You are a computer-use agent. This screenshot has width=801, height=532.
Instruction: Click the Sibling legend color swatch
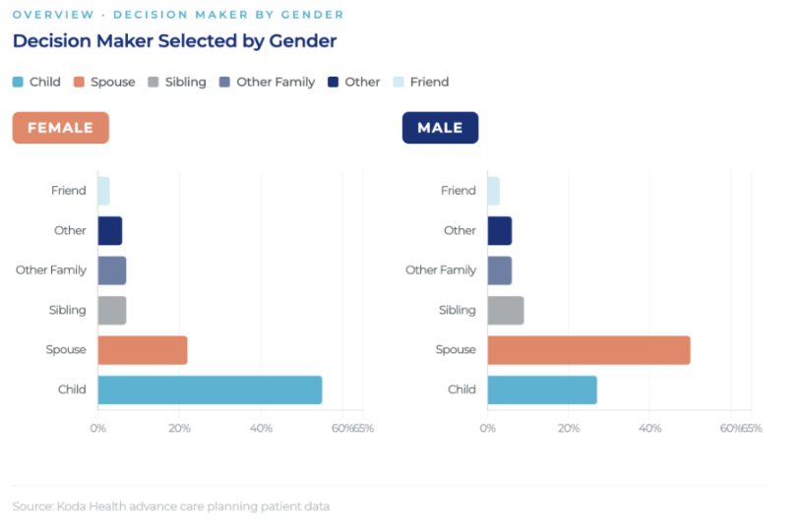(x=154, y=82)
